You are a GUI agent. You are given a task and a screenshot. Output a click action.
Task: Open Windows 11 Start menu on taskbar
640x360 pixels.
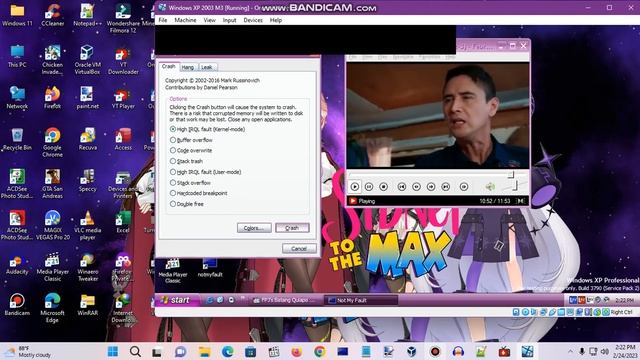pos(113,351)
